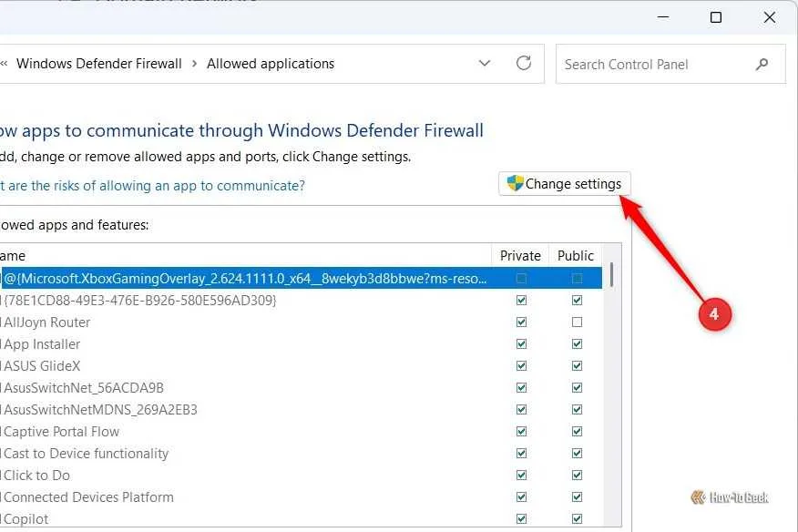Toggle Private checkbox for Cast to Device functionality
This screenshot has width=798, height=532.
point(521,454)
